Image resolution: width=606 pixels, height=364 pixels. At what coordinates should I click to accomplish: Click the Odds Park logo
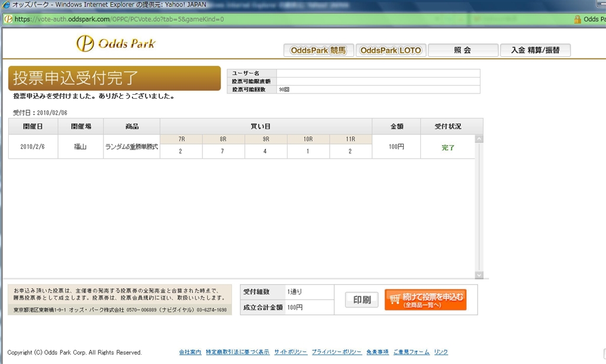pos(116,43)
